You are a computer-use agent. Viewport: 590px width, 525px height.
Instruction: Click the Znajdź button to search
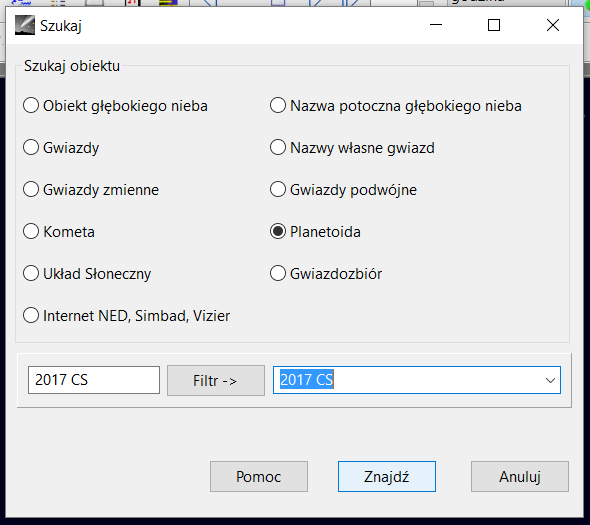[x=387, y=476]
